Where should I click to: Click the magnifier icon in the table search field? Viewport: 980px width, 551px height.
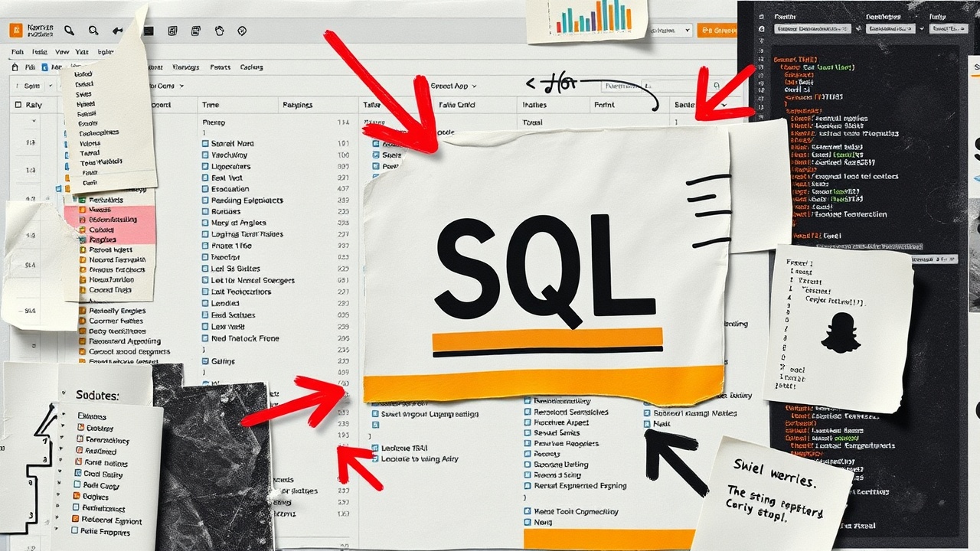(717, 86)
